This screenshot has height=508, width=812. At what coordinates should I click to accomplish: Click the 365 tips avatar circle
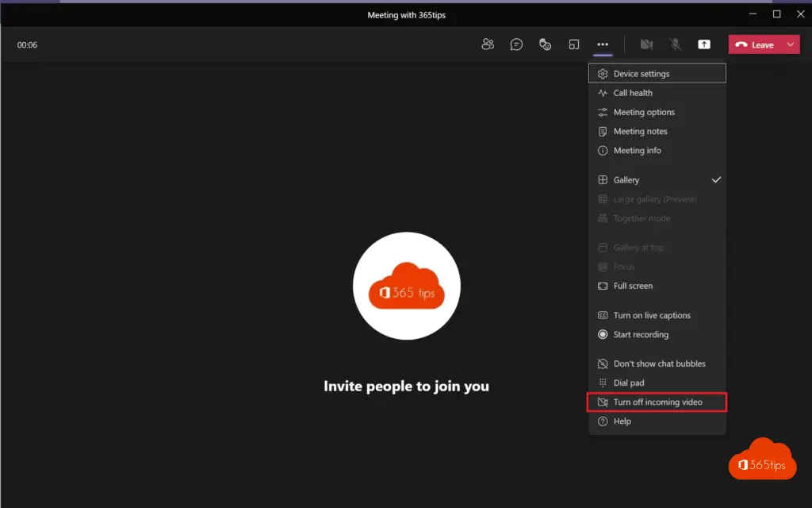point(407,286)
